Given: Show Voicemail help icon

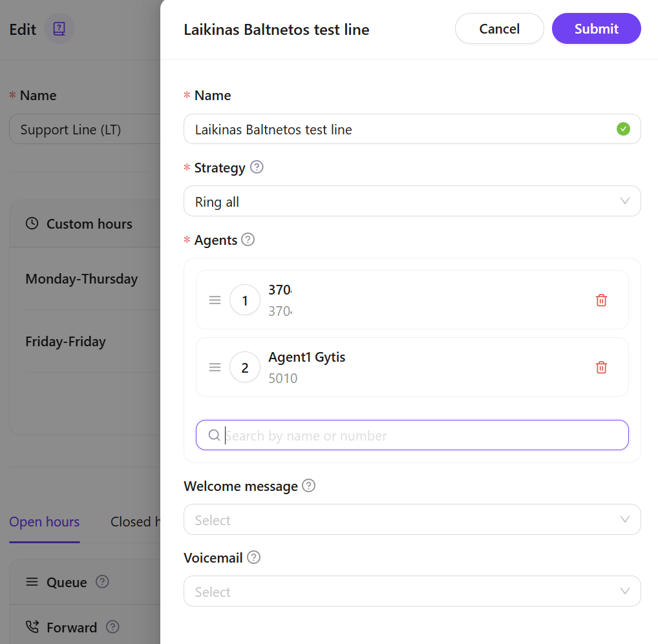Looking at the screenshot, I should point(254,557).
